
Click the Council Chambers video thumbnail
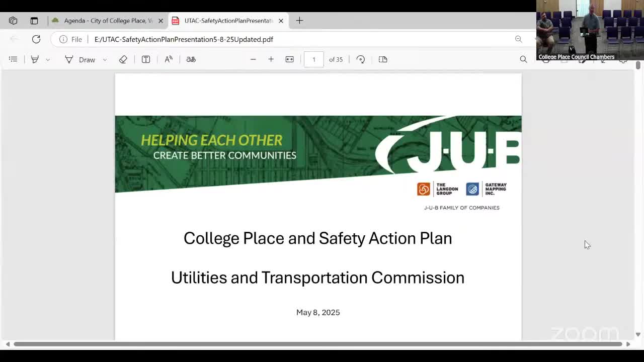590,30
